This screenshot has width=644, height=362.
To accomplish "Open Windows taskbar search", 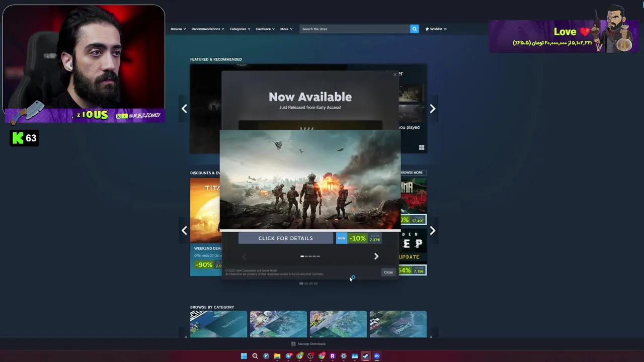I will [255, 356].
